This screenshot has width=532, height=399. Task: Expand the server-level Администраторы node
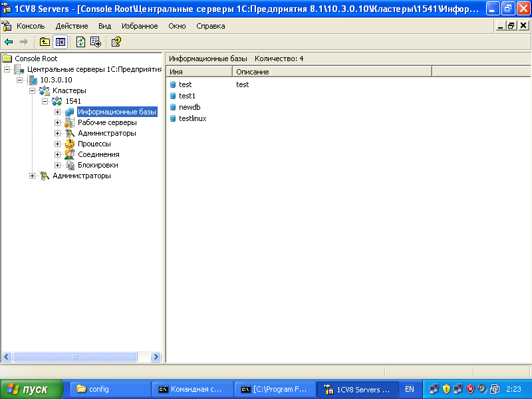coord(32,176)
